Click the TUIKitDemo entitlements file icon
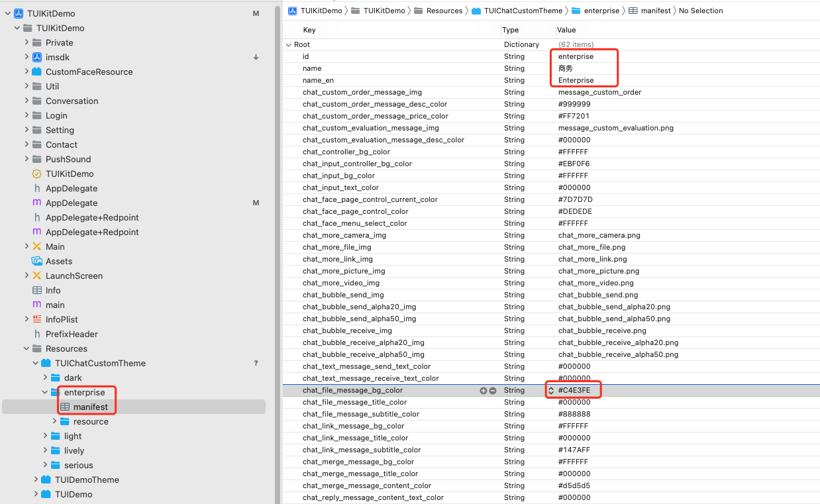 point(37,174)
